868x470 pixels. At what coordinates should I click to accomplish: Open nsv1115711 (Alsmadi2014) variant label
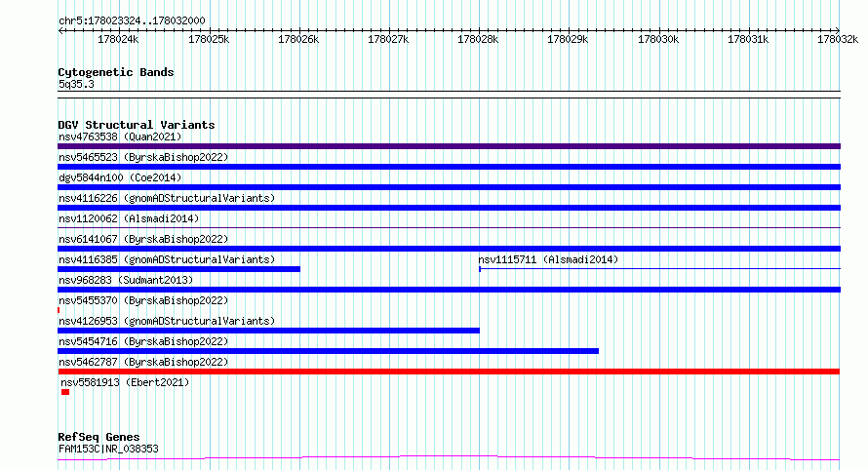pyautogui.click(x=548, y=259)
